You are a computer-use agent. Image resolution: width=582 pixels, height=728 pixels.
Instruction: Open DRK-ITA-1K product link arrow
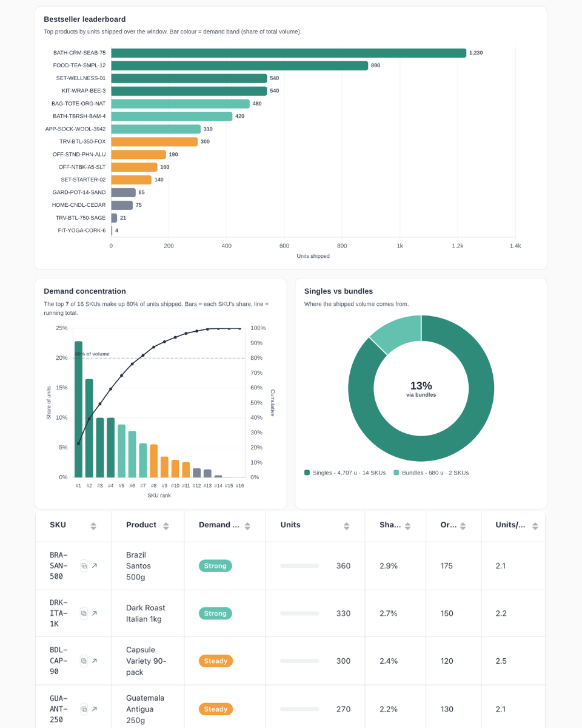pos(95,613)
